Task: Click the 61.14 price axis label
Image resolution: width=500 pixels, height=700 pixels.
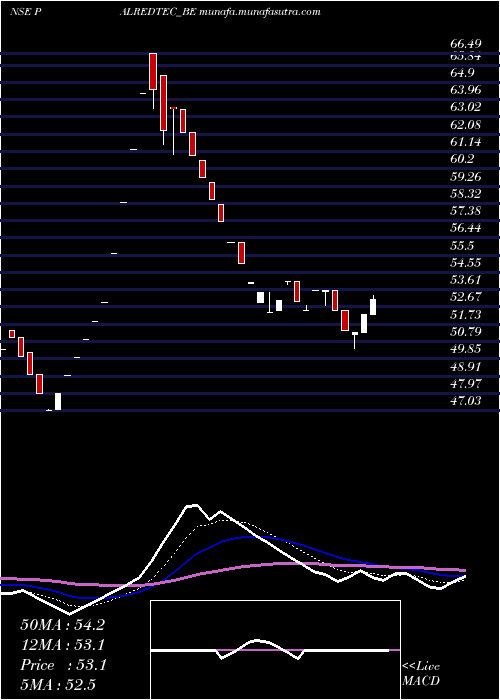Action: (466, 142)
